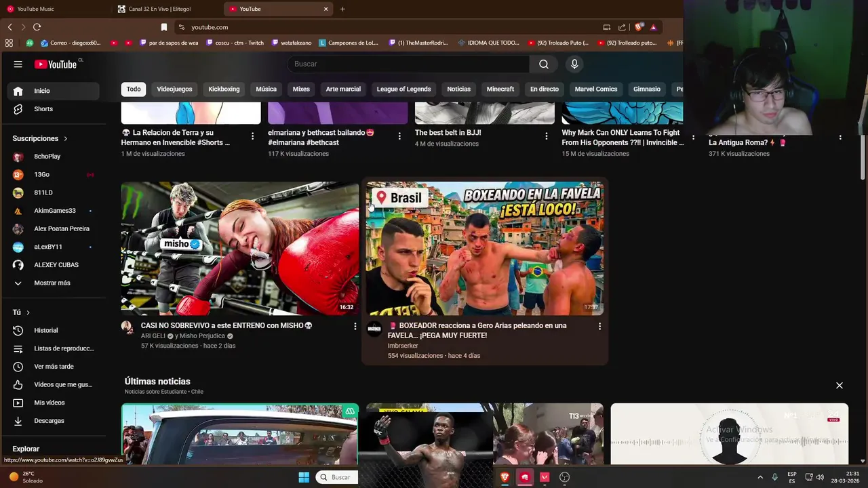Open Mis vídeos in sidebar
The width and height of the screenshot is (868, 488).
[53, 403]
